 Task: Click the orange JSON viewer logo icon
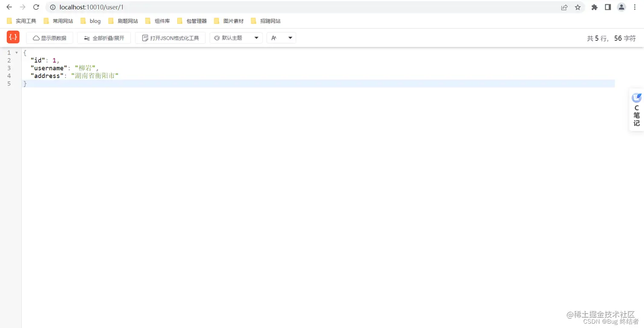13,37
